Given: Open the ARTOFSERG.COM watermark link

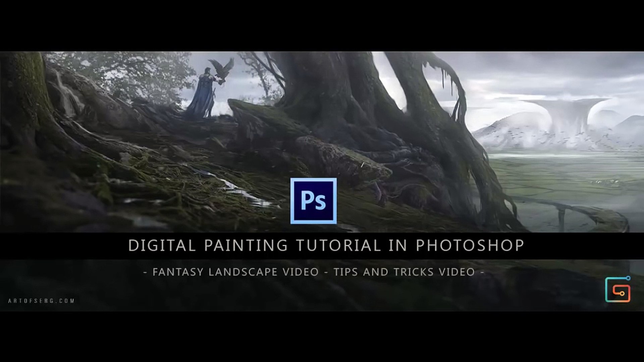Looking at the screenshot, I should [41, 301].
